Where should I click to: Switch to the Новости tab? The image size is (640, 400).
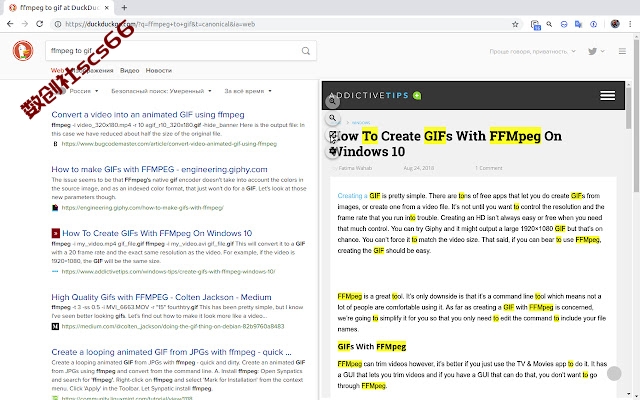tap(159, 70)
